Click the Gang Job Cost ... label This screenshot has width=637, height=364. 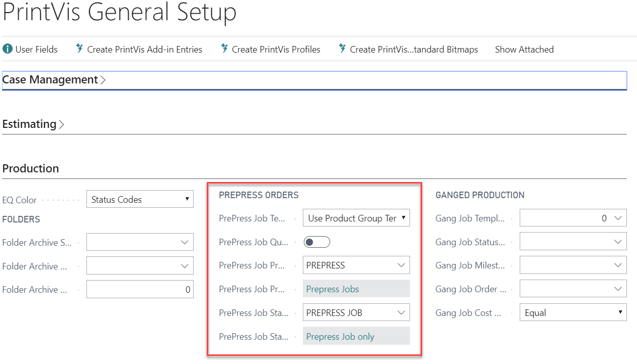click(468, 313)
